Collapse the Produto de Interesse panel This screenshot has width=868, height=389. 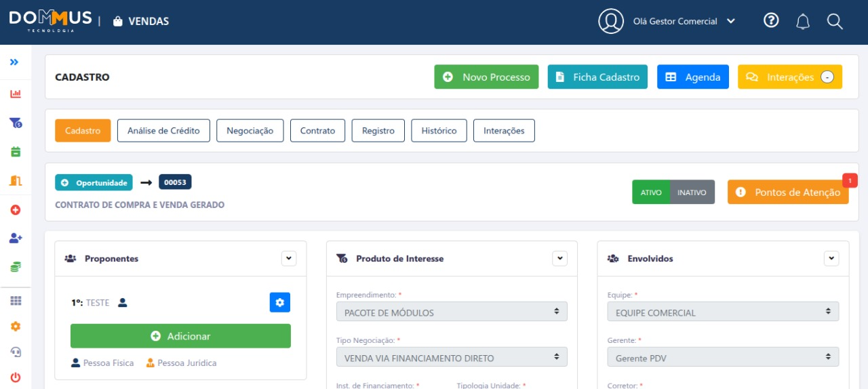(559, 258)
